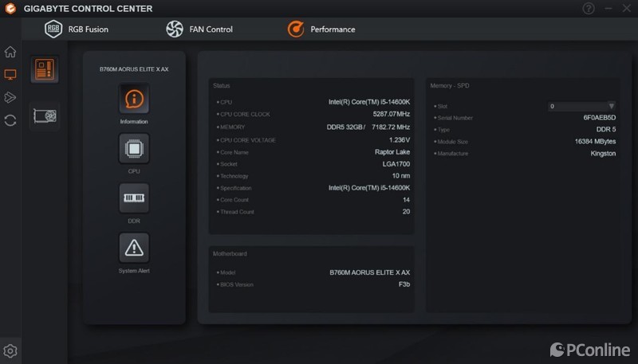Click the orange Performance gauge icon
The image size is (638, 364).
click(x=296, y=29)
